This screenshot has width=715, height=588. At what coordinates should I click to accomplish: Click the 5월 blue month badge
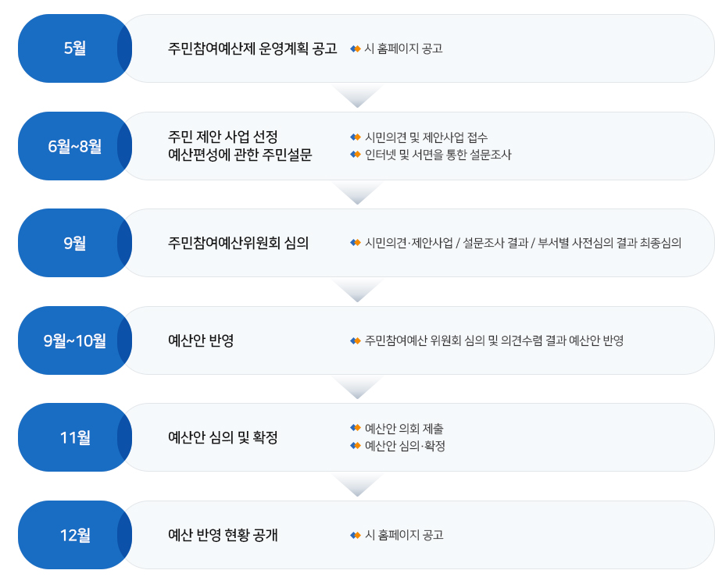coord(75,48)
